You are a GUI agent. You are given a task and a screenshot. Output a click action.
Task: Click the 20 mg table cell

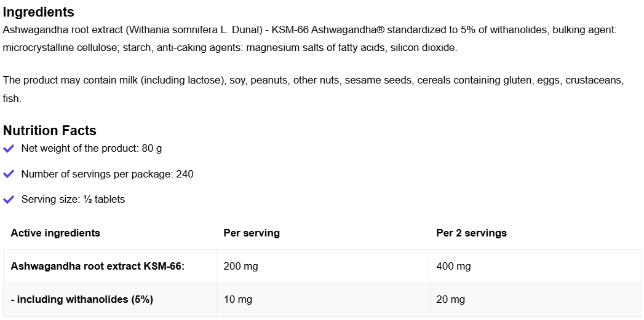pos(450,299)
